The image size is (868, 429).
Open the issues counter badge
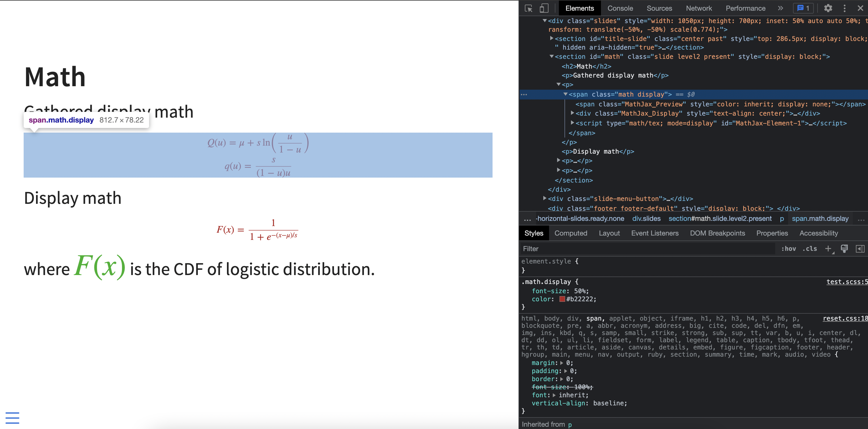(803, 8)
